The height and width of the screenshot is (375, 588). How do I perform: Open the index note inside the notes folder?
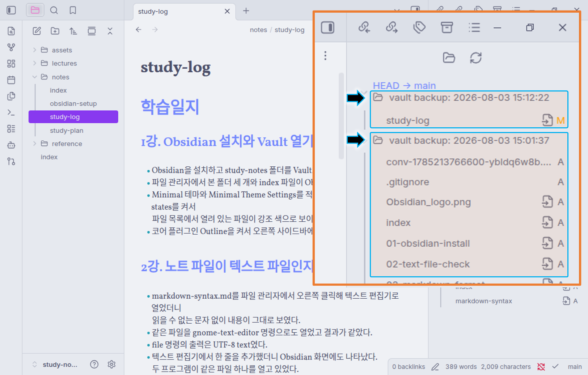coord(58,90)
